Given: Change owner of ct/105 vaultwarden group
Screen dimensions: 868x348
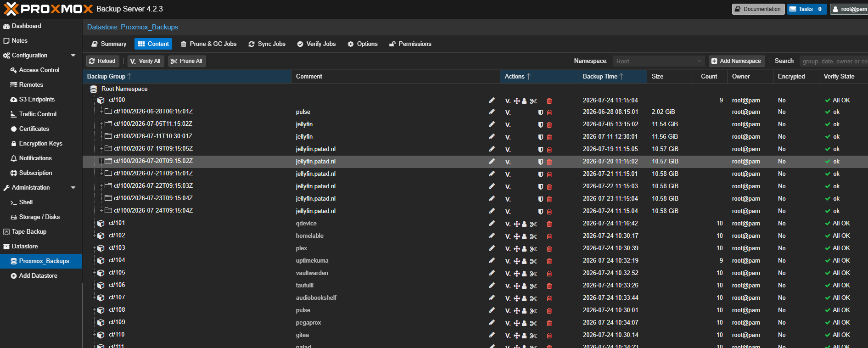Looking at the screenshot, I should [x=524, y=274].
